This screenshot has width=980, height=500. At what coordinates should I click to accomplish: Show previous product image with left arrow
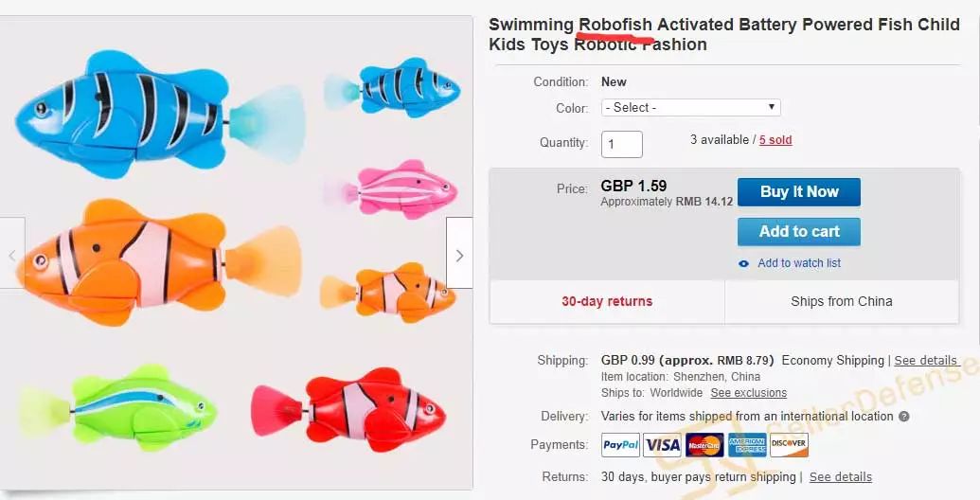[12, 254]
